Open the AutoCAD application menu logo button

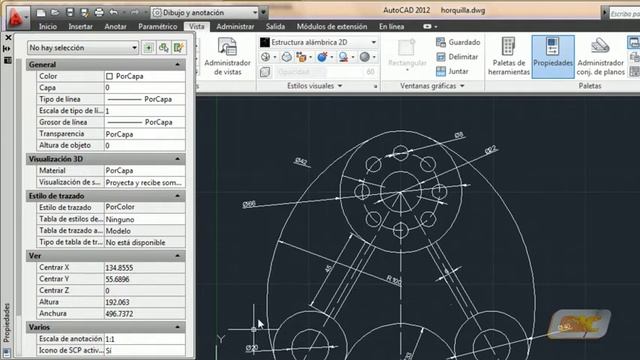(x=18, y=17)
